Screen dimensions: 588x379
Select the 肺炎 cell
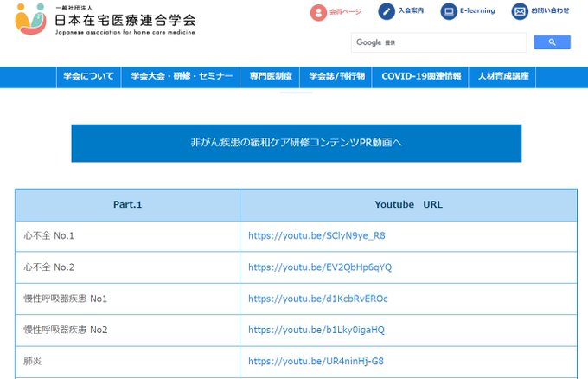tap(127, 362)
